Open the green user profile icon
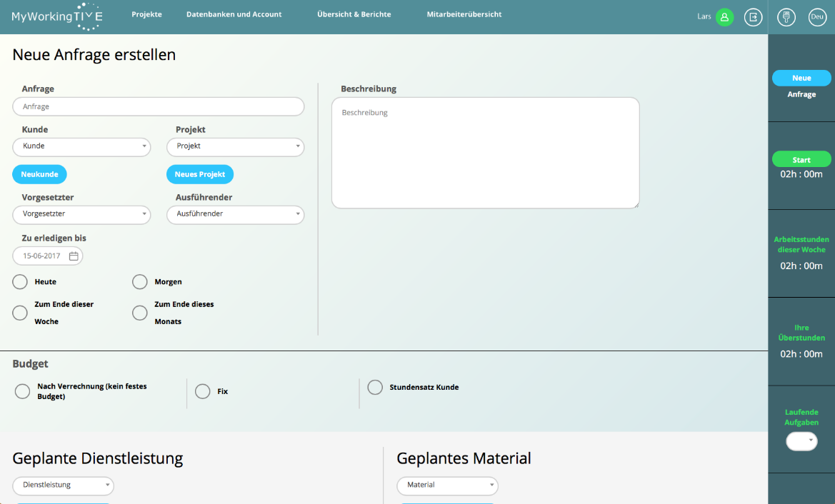Viewport: 835px width, 504px height. tap(724, 17)
